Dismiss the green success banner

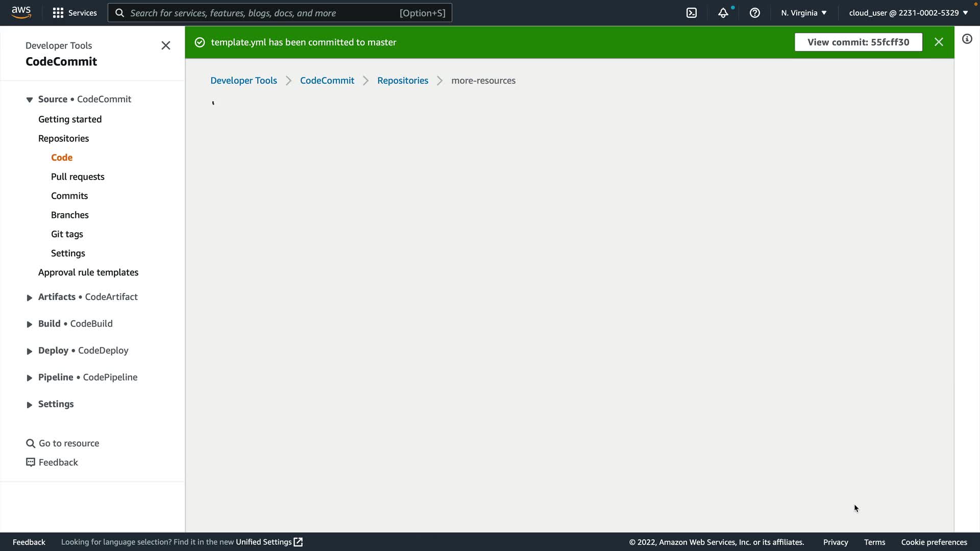(x=939, y=42)
